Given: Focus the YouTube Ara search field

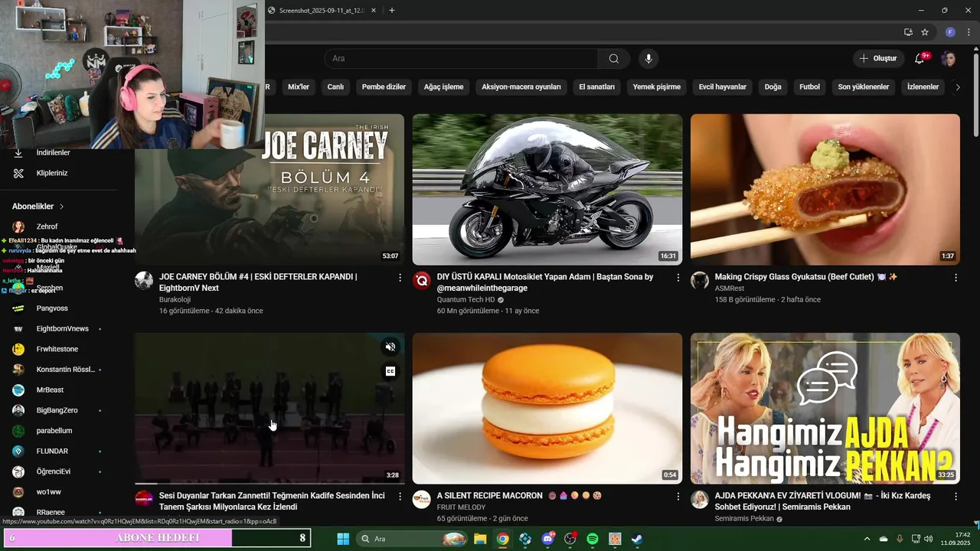Looking at the screenshot, I should [461, 59].
